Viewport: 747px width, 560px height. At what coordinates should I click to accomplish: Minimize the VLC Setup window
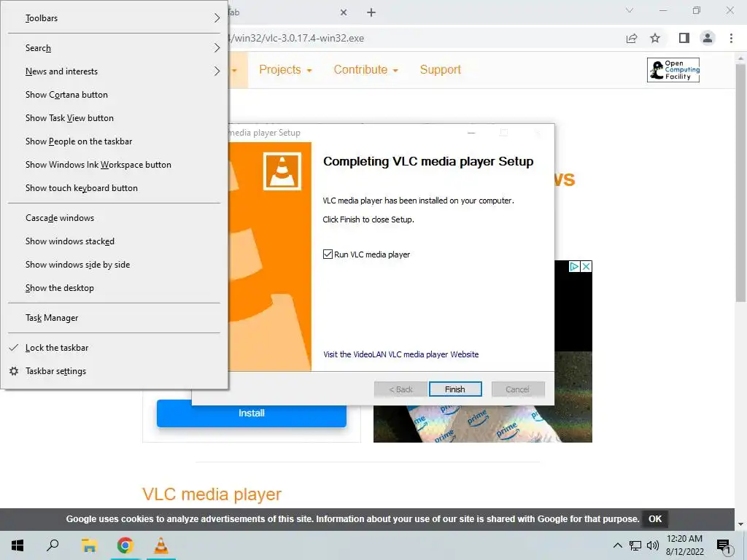pyautogui.click(x=471, y=133)
